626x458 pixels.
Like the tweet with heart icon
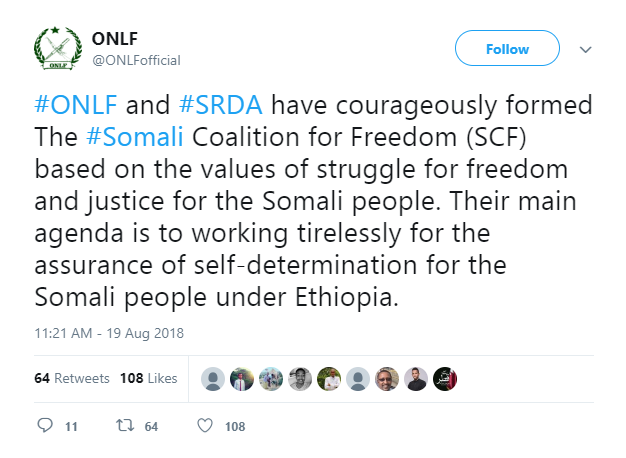(205, 426)
